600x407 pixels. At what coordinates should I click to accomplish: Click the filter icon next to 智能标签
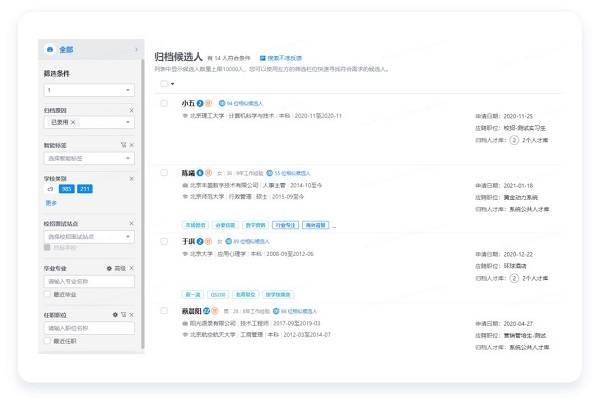tap(122, 145)
